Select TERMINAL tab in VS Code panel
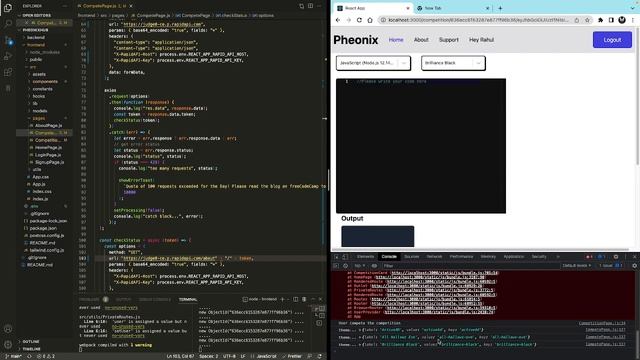 [x=188, y=300]
